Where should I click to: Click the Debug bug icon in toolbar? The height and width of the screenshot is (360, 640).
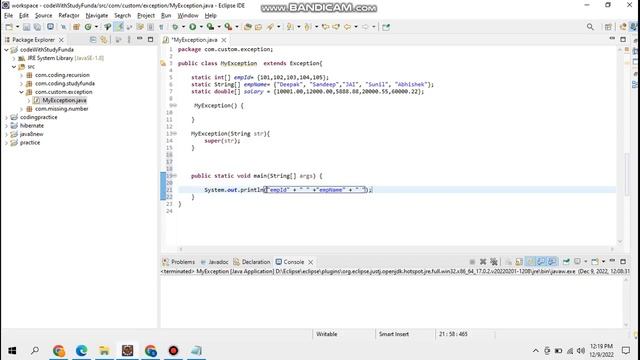175,27
